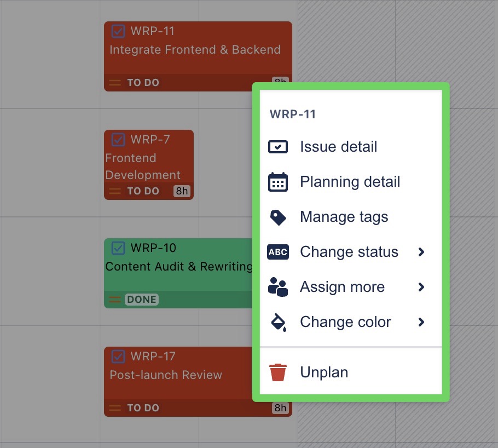Toggle the WRP-11 task checkbox

click(118, 31)
